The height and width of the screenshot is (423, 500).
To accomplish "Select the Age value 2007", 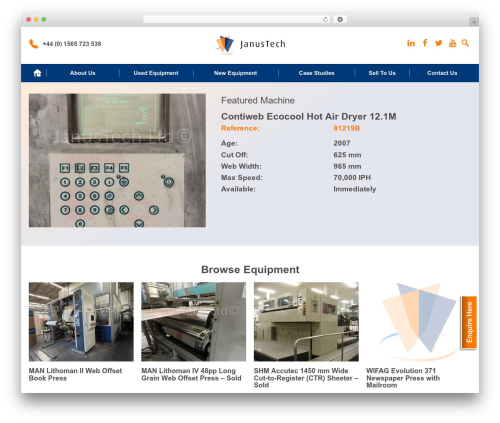I will (342, 143).
